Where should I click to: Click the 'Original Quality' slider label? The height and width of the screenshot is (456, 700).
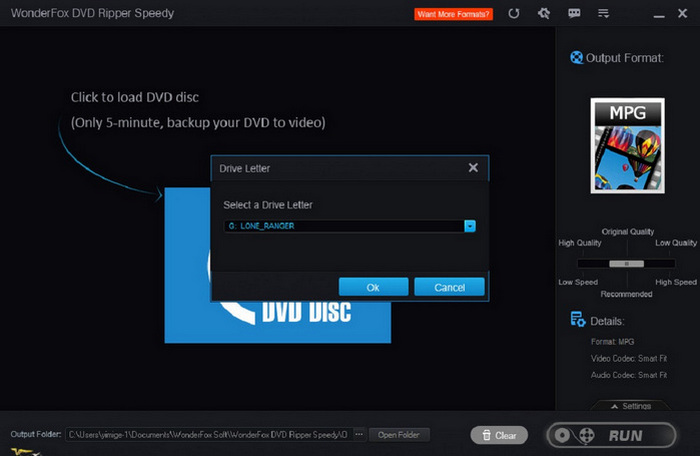pyautogui.click(x=628, y=232)
